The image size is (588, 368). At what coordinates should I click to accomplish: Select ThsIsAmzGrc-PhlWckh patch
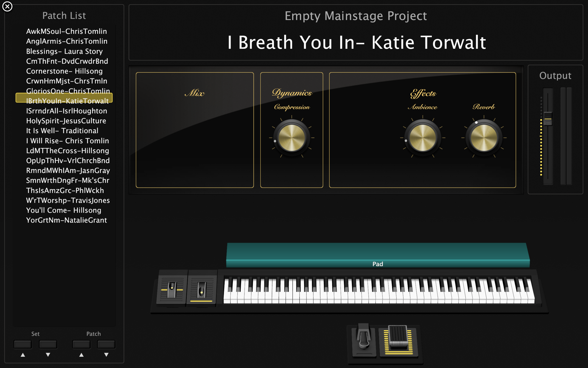[x=65, y=190]
